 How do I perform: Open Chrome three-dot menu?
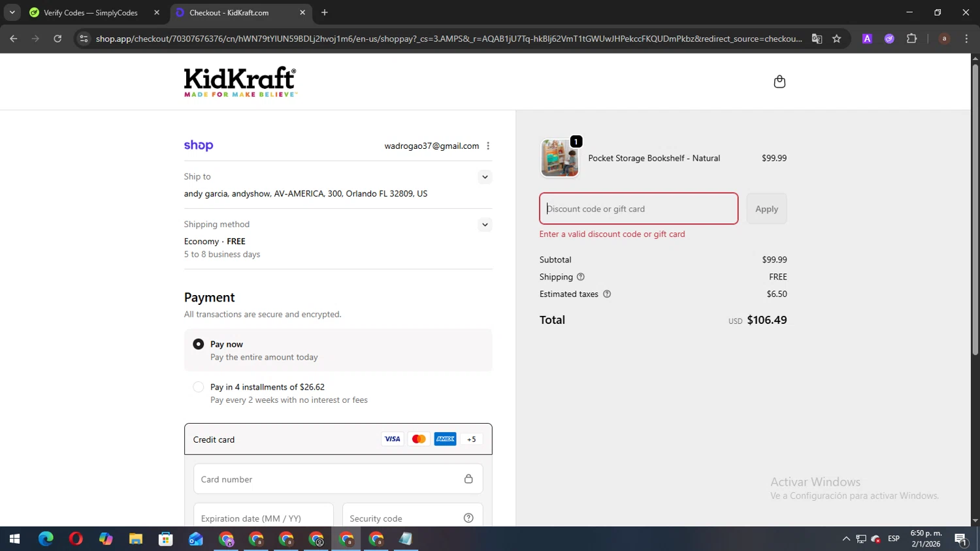coord(966,39)
